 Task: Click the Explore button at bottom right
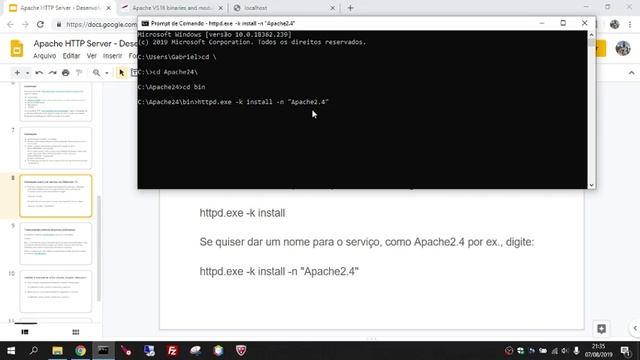coord(601,329)
